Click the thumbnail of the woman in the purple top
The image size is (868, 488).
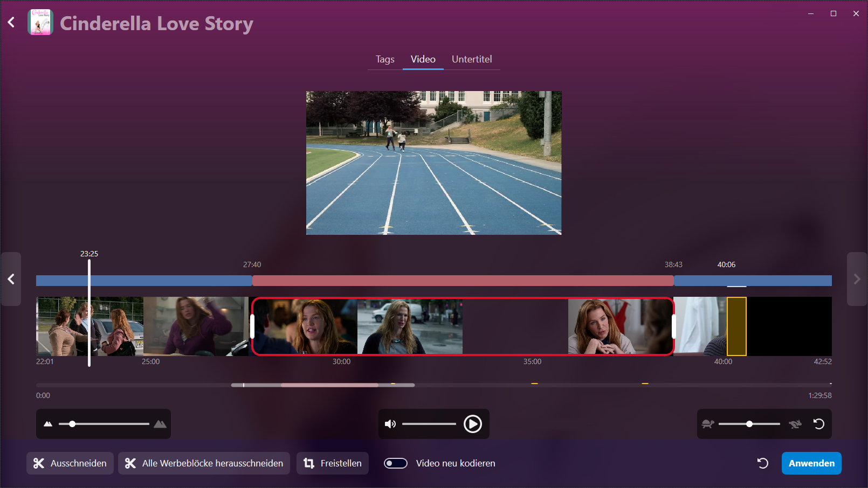(x=196, y=326)
